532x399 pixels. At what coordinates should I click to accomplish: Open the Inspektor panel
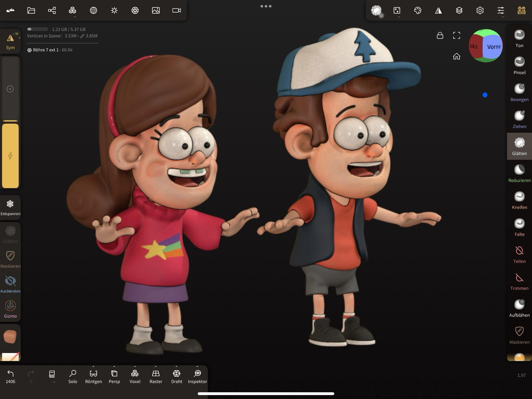pos(197,377)
